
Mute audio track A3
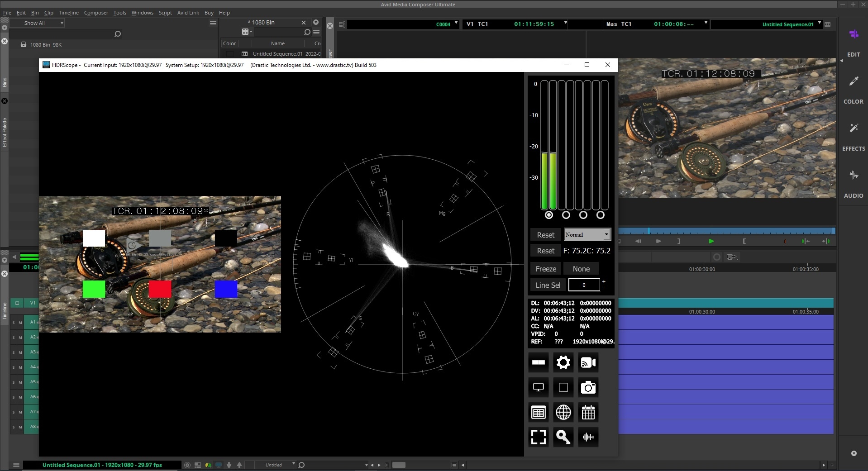(20, 352)
